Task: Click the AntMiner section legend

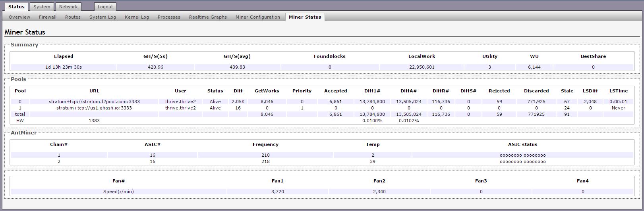Action: 23,133
